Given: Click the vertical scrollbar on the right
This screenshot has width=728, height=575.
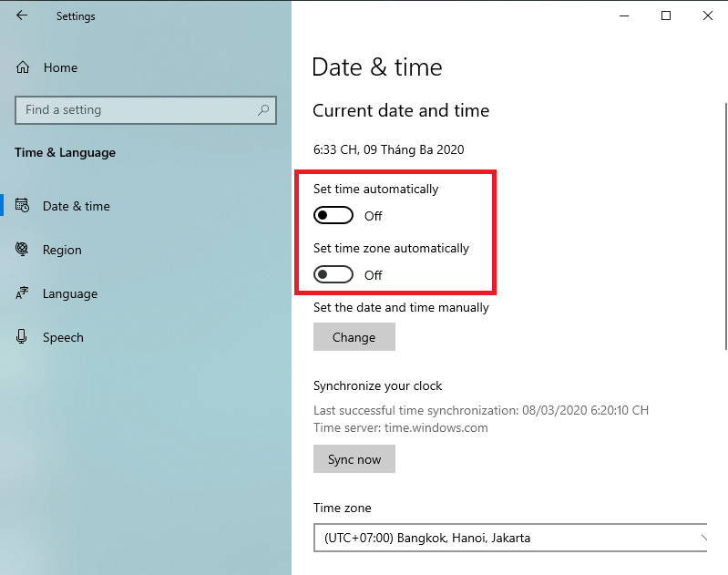Looking at the screenshot, I should click(x=725, y=226).
